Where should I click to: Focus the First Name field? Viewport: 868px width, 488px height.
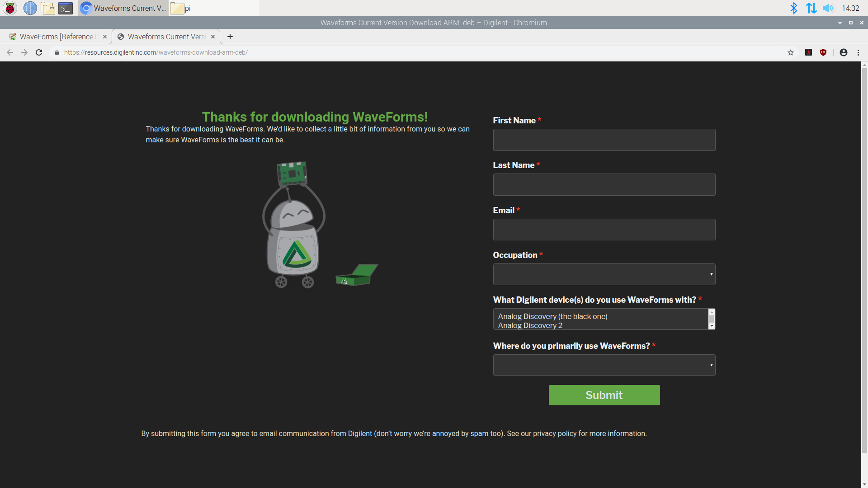604,140
